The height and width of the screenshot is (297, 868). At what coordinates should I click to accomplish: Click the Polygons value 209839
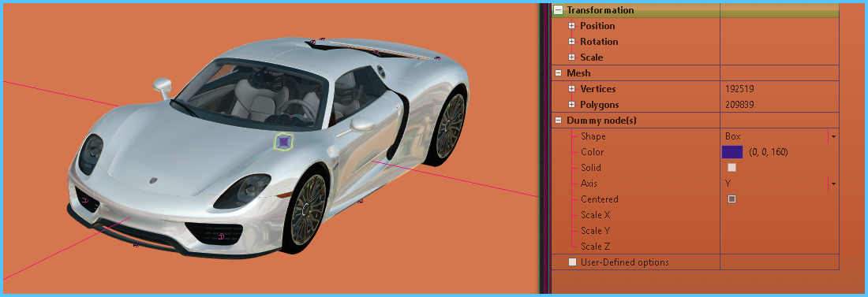739,105
